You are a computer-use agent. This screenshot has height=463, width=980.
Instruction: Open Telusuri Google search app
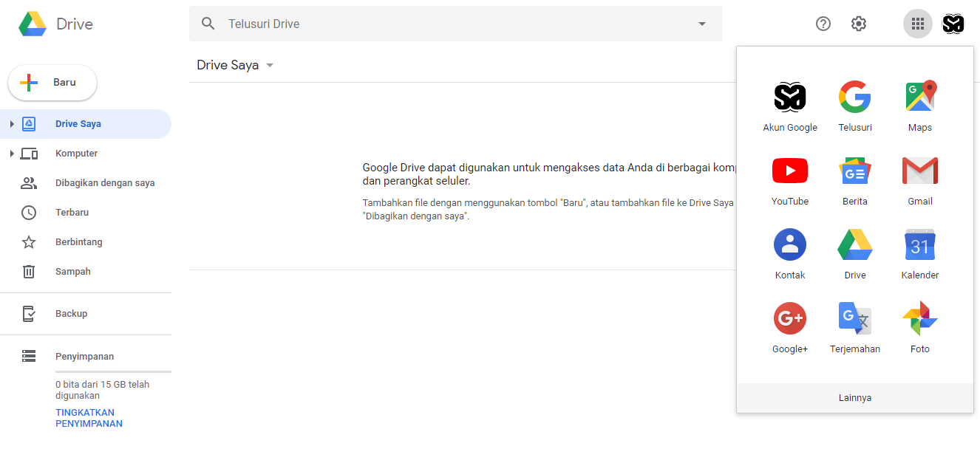[x=855, y=107]
